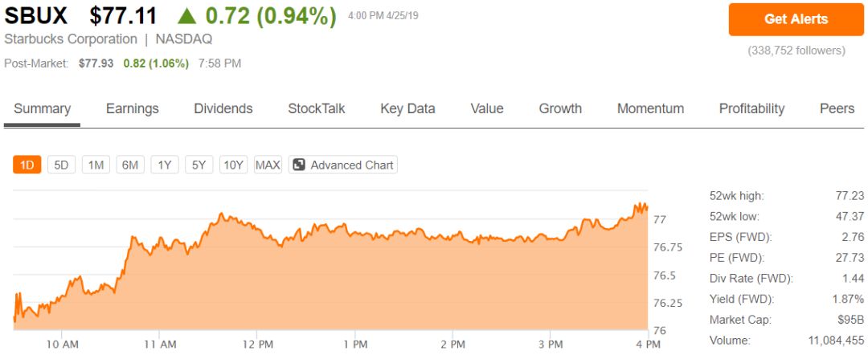Set chart range to 5Y

pos(199,165)
